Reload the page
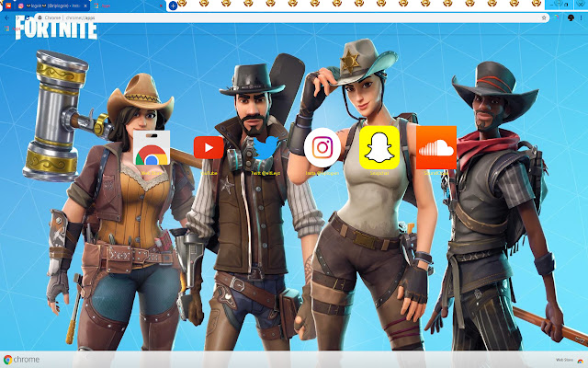This screenshot has height=368, width=588. tap(28, 17)
